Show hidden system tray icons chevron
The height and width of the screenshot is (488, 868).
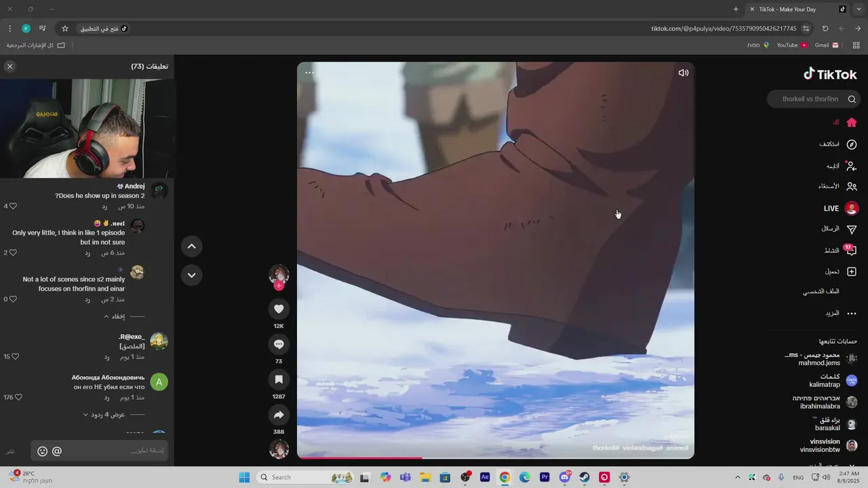pos(738,477)
